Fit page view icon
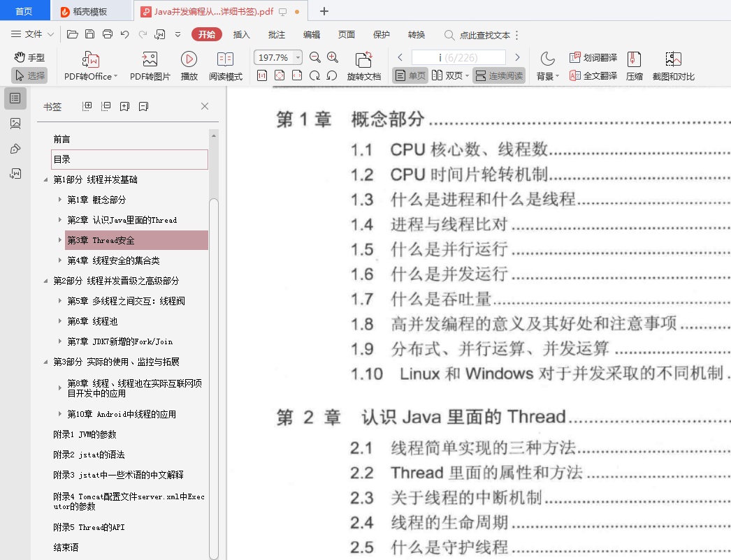Image resolution: width=731 pixels, height=560 pixels. click(280, 75)
